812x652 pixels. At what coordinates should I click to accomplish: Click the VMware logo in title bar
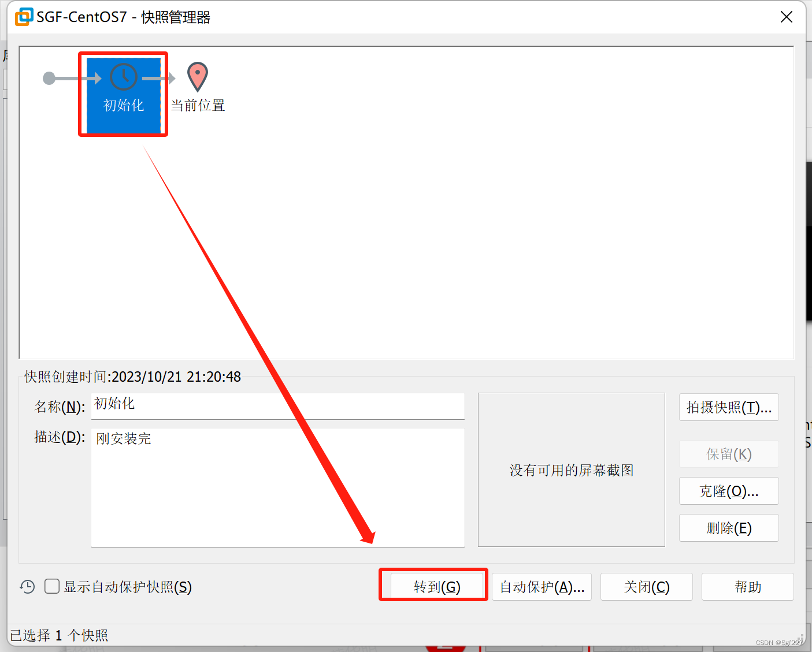pyautogui.click(x=24, y=17)
